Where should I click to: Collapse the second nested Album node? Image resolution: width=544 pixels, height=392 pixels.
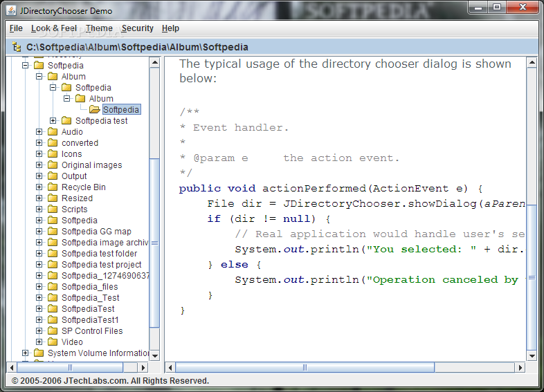point(66,98)
